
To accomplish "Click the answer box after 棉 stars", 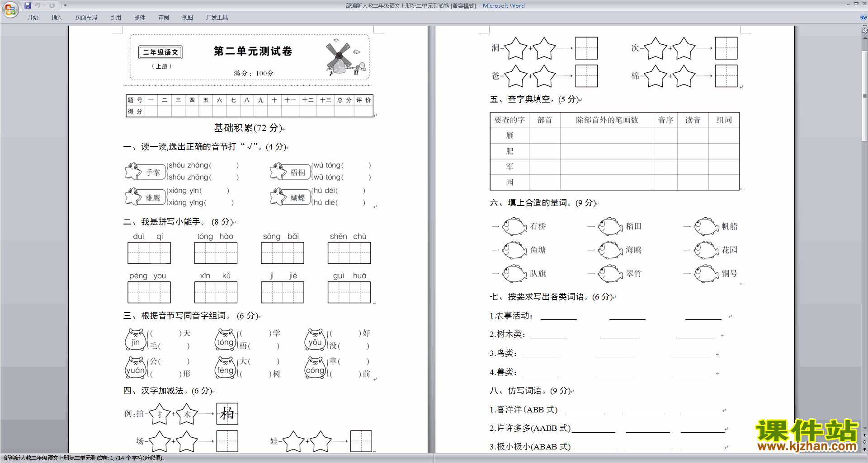I will [x=726, y=76].
